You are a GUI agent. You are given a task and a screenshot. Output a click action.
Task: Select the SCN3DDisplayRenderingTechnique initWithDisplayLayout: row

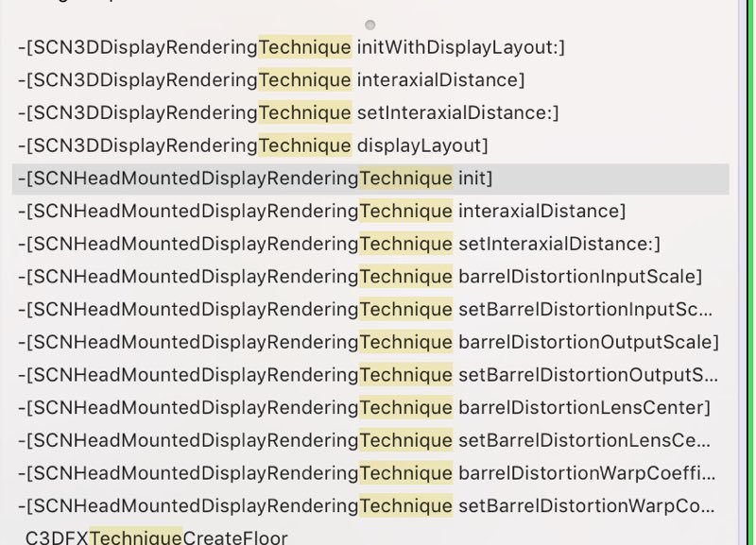tap(370, 47)
